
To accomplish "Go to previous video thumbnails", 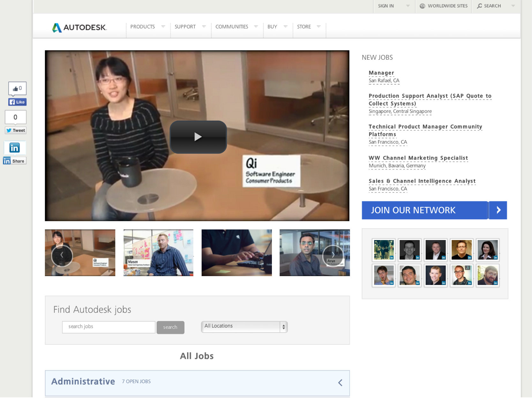I will coord(62,255).
